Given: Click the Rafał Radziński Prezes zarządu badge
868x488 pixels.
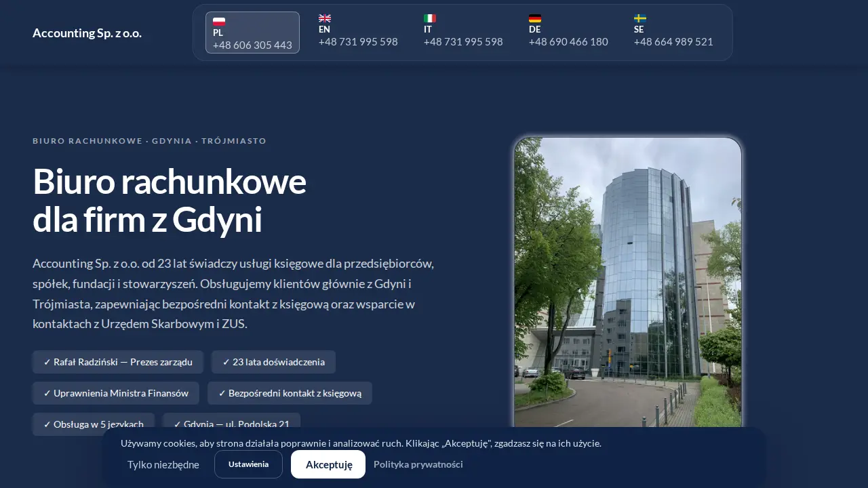Looking at the screenshot, I should click(x=118, y=362).
